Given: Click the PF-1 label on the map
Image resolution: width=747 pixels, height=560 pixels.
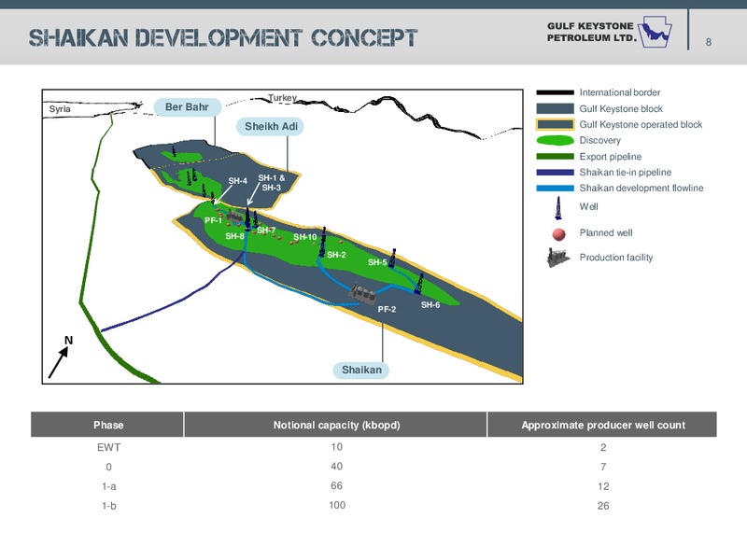Looking at the screenshot, I should [x=213, y=220].
